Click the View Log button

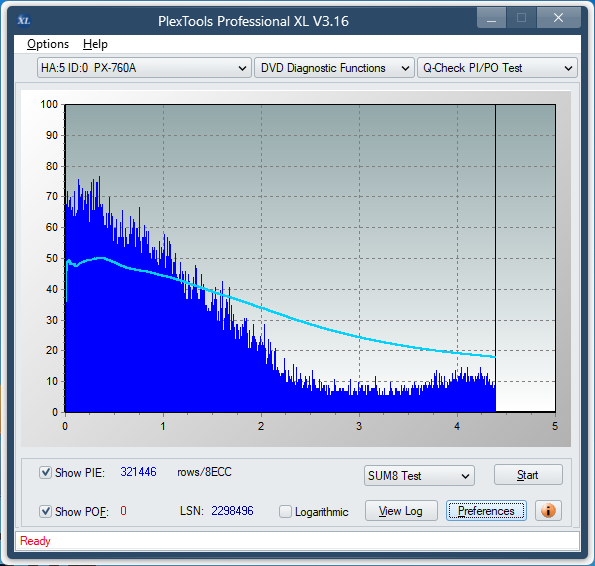tap(401, 511)
